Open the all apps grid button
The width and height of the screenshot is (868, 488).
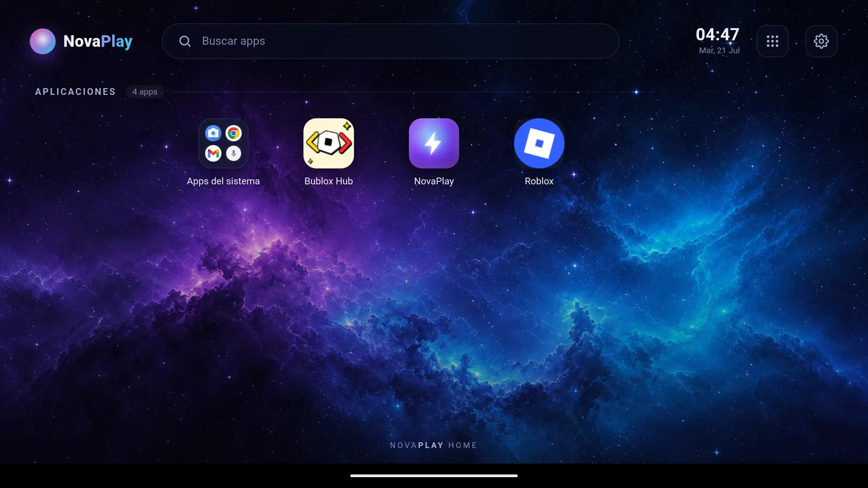tap(772, 41)
